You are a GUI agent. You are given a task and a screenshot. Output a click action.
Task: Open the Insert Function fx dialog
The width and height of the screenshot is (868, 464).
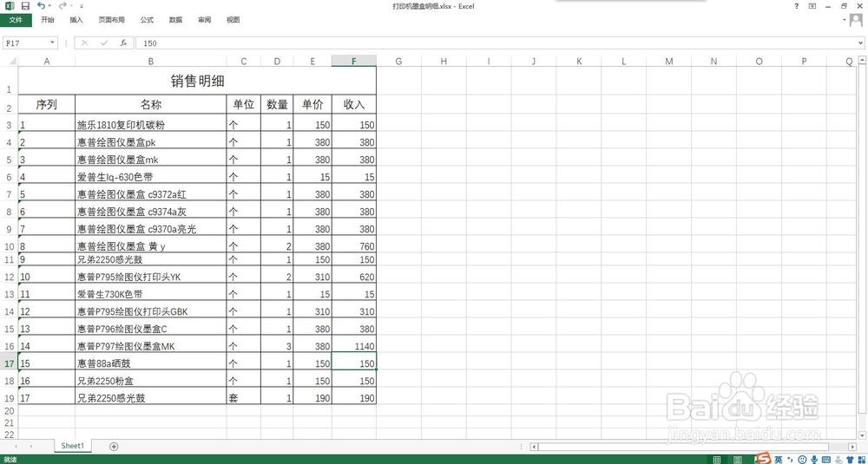(x=123, y=42)
